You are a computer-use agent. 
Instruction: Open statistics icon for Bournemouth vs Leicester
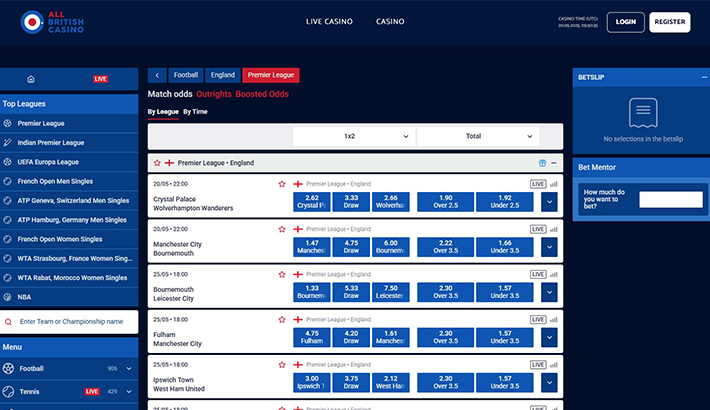(x=554, y=275)
